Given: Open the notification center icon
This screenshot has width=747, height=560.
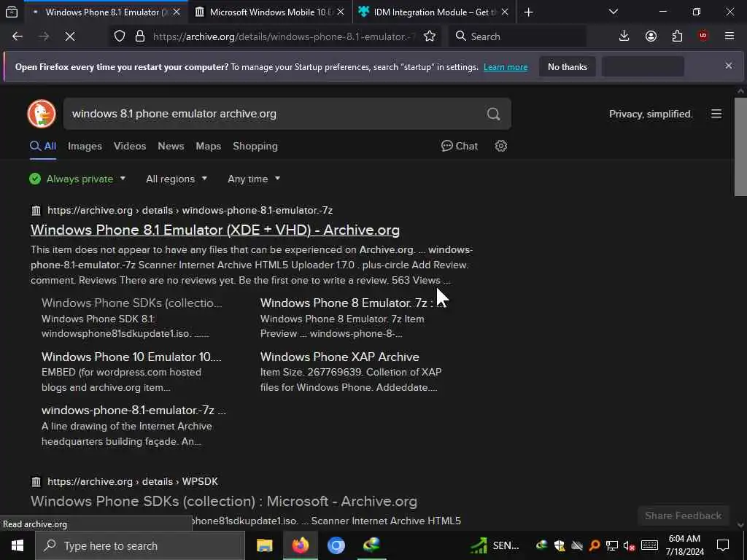Looking at the screenshot, I should [723, 545].
